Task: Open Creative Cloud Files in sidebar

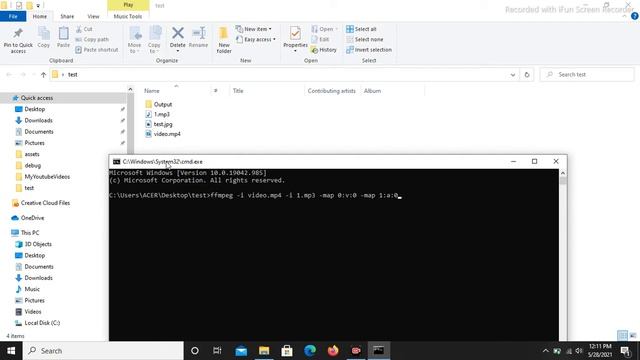Action: click(x=45, y=203)
